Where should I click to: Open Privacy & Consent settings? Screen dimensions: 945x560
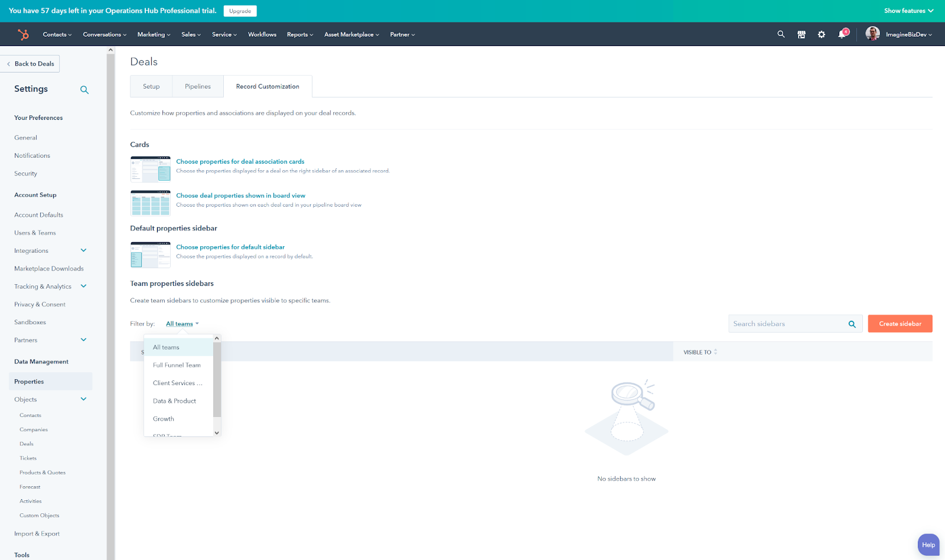(40, 304)
